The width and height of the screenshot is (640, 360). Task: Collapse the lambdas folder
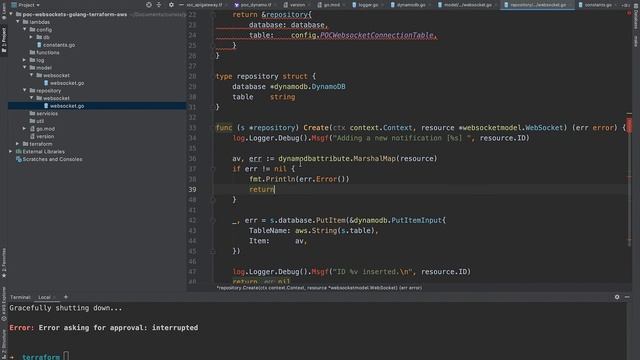(x=18, y=22)
